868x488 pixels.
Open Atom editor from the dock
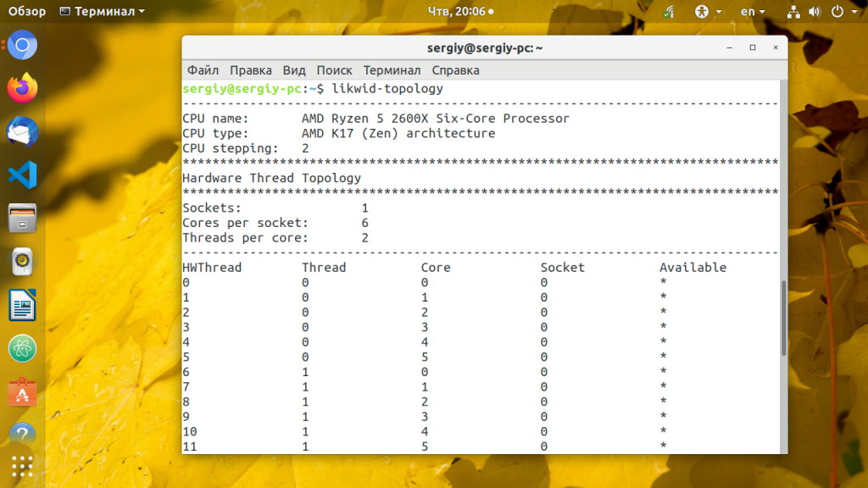(23, 349)
